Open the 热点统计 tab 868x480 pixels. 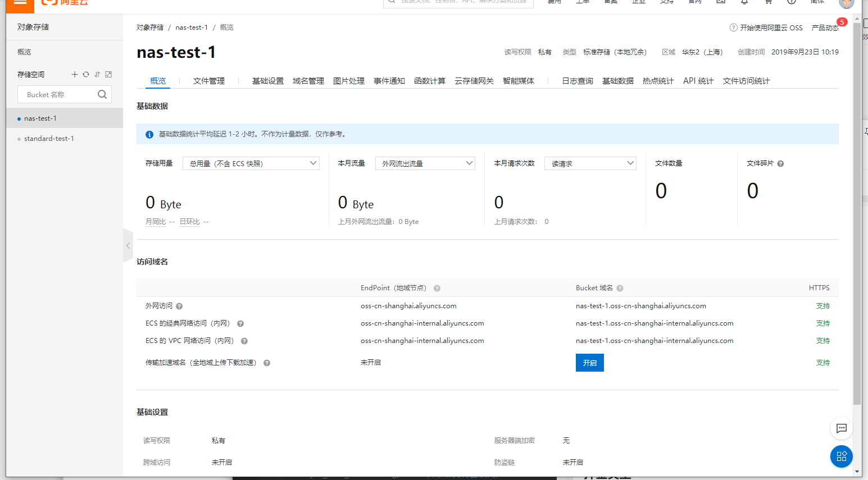point(658,81)
